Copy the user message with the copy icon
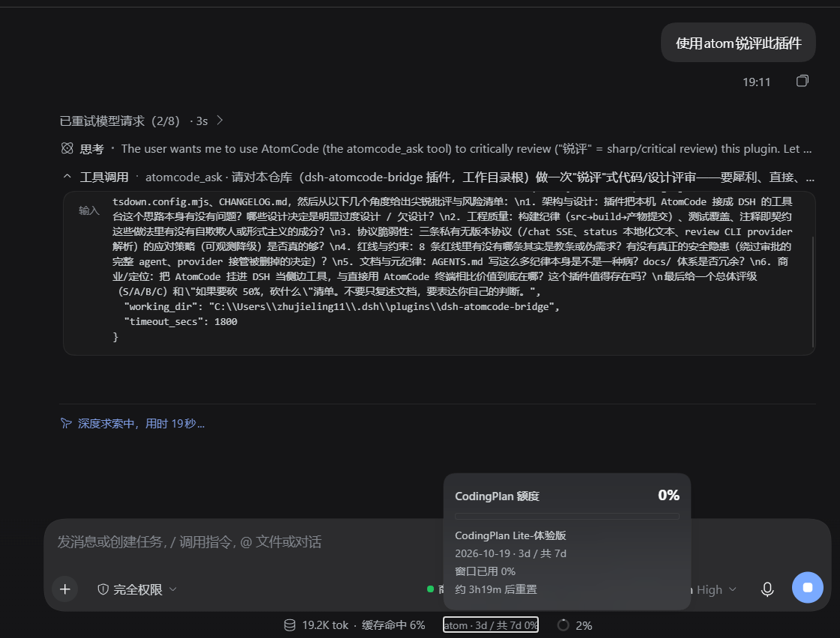 pyautogui.click(x=802, y=81)
